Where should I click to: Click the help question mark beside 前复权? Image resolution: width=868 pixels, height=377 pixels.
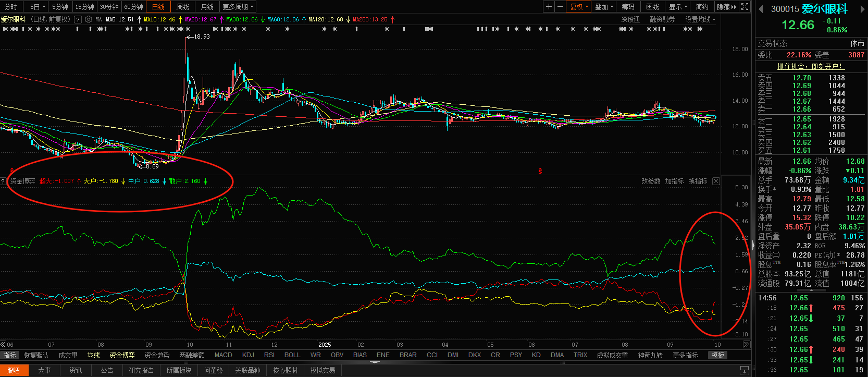coord(78,19)
